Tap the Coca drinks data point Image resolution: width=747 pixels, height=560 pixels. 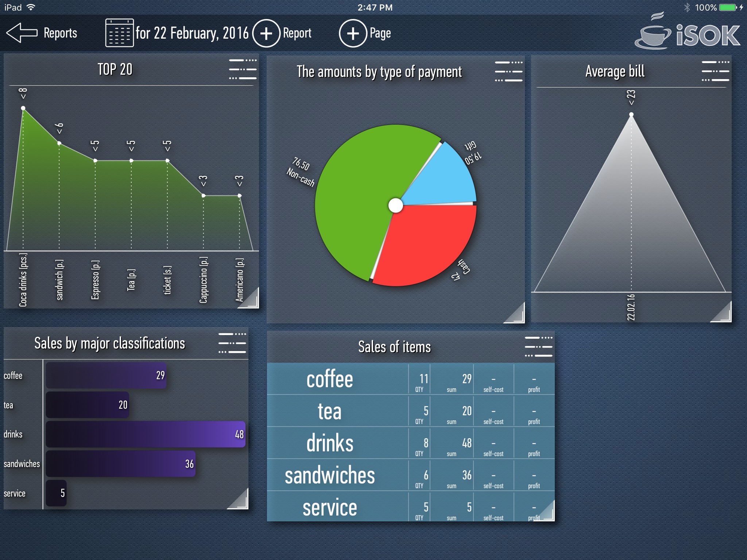tap(23, 108)
